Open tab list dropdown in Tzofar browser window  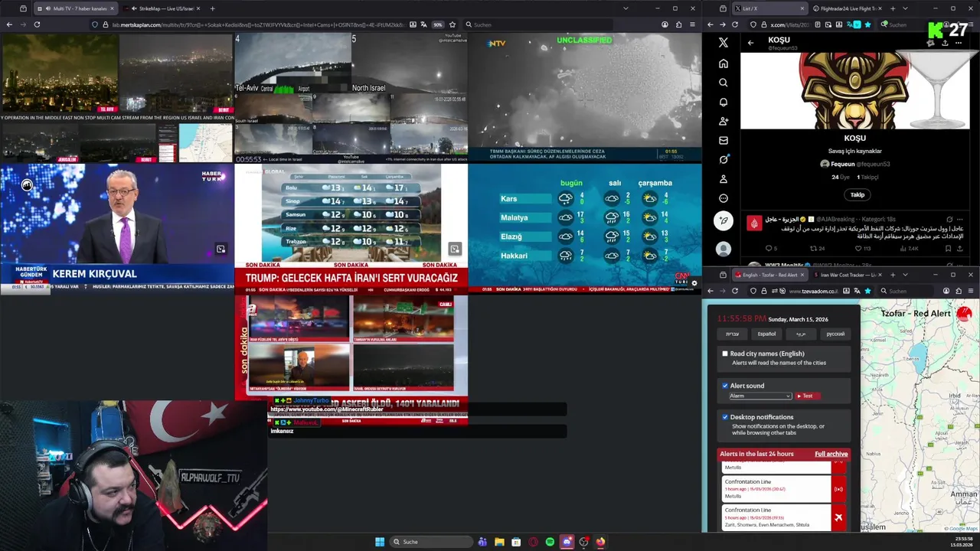(x=905, y=275)
